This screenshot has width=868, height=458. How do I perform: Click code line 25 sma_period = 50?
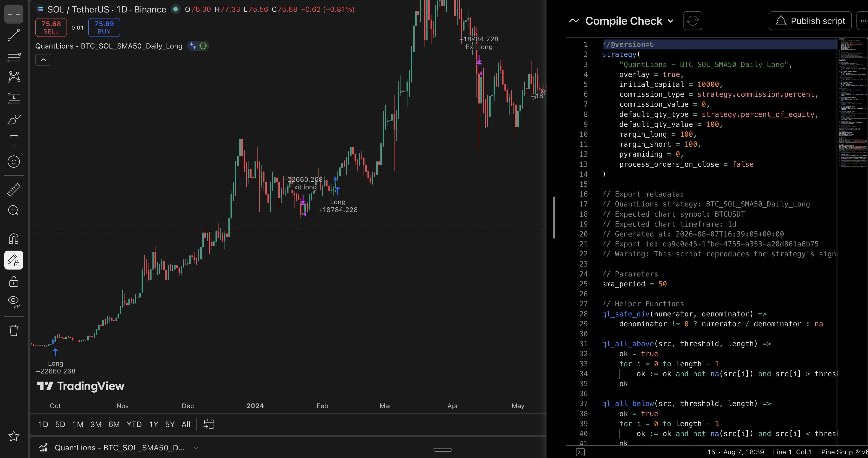tap(635, 284)
